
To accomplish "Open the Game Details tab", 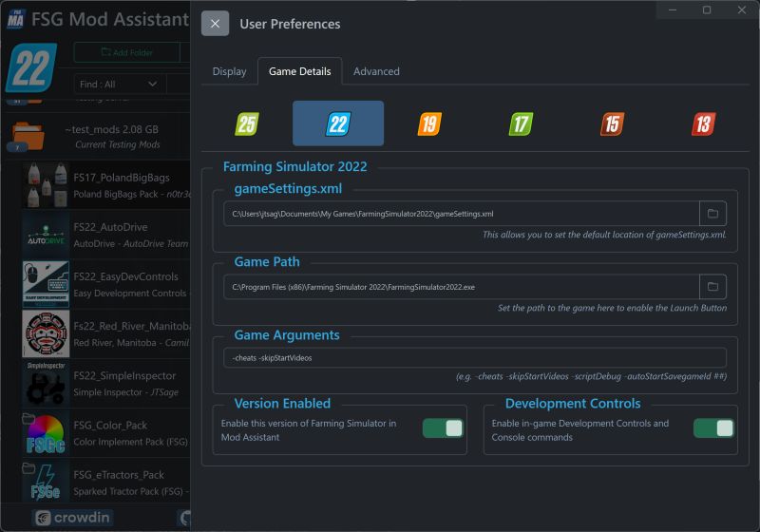I will (299, 71).
